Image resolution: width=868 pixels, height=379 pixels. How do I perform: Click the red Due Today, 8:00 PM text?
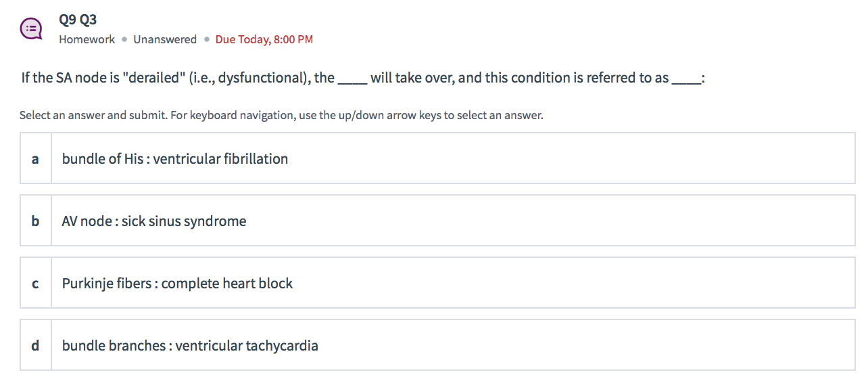(264, 39)
